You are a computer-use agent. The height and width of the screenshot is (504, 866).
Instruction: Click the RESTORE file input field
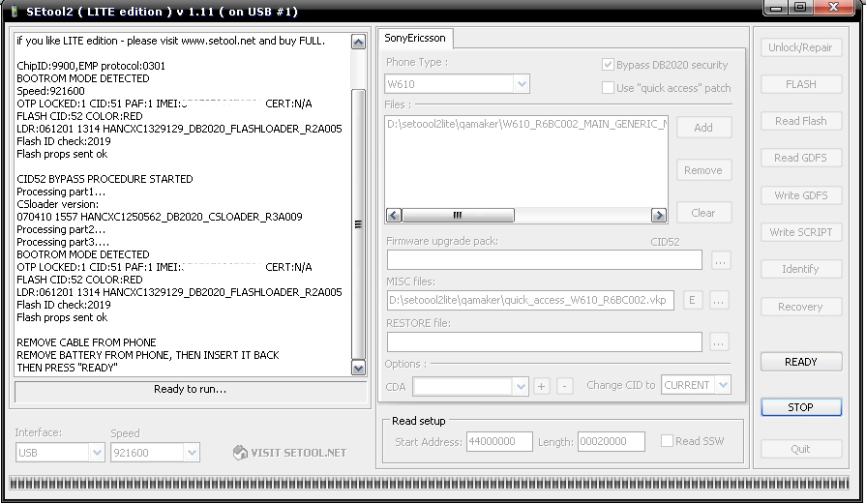coord(545,341)
